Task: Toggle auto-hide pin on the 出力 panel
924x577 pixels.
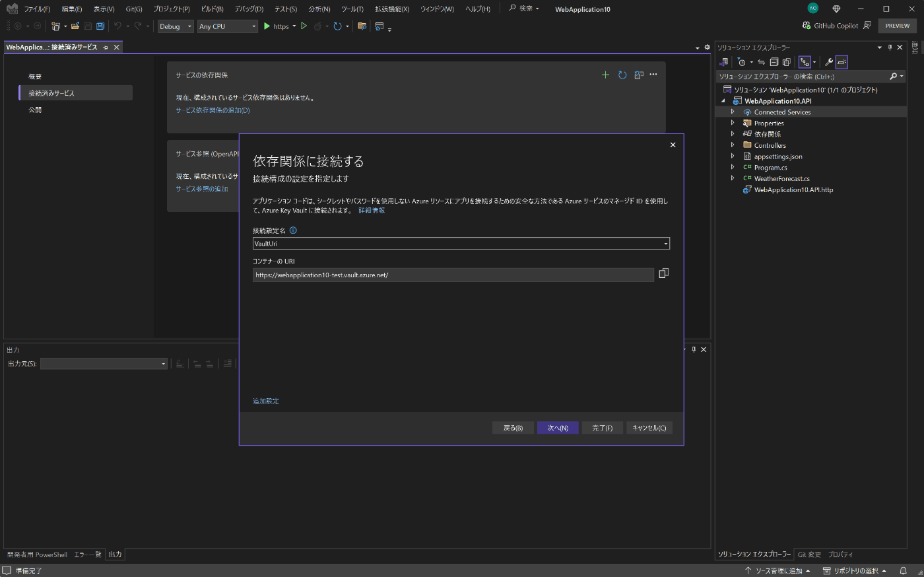Action: tap(694, 350)
